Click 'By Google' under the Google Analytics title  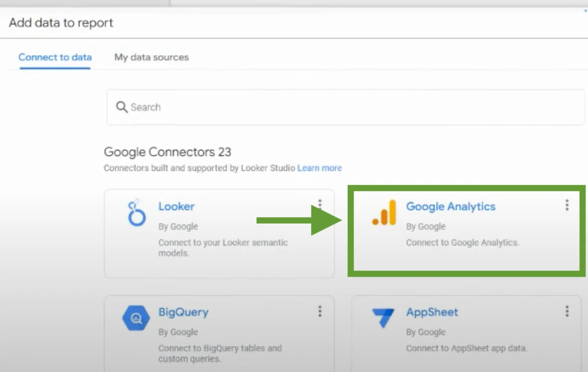click(x=426, y=227)
